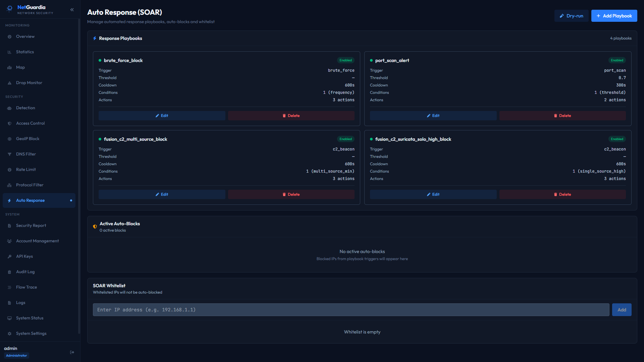Screen dimensions: 644x362
Task: Click Enabled badge on fusion_c2_multi_source_block
Action: click(x=345, y=139)
